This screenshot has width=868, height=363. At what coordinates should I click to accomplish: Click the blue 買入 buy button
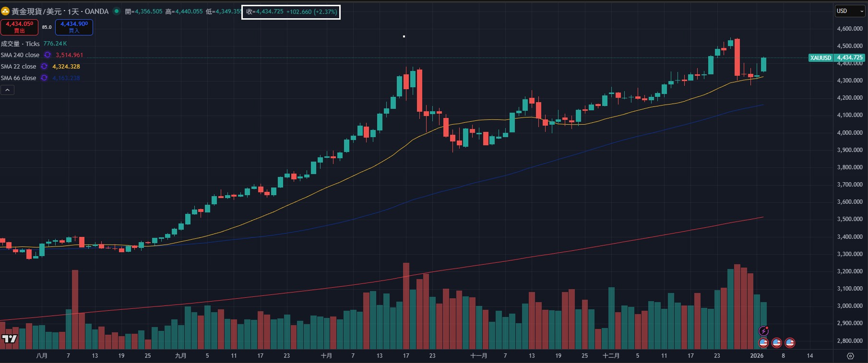click(74, 27)
